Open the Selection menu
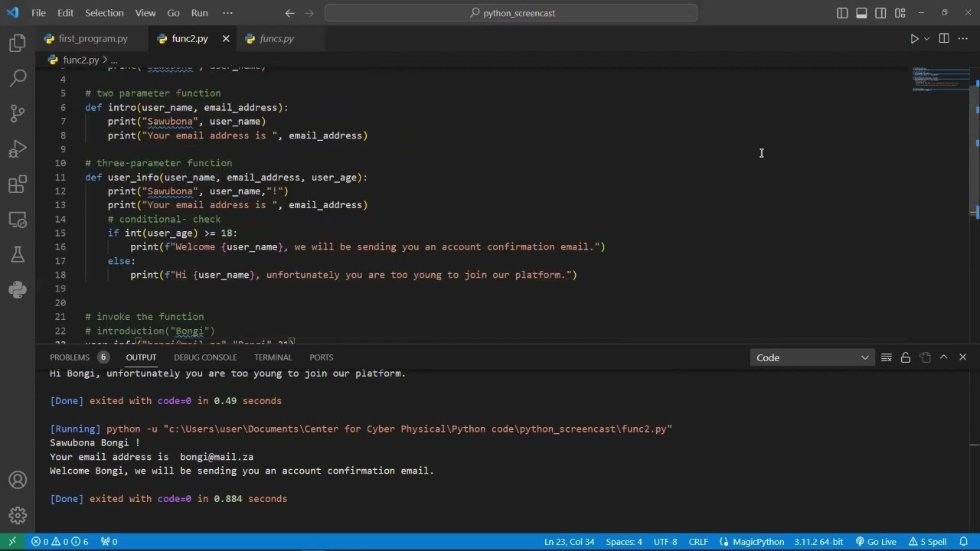Image resolution: width=980 pixels, height=551 pixels. coord(104,13)
